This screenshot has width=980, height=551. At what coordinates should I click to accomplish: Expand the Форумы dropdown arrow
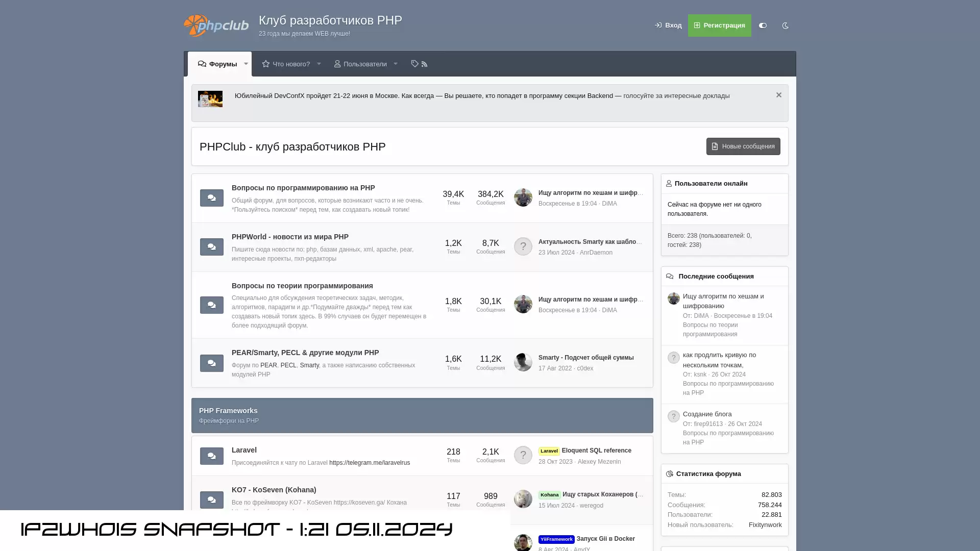click(x=246, y=64)
